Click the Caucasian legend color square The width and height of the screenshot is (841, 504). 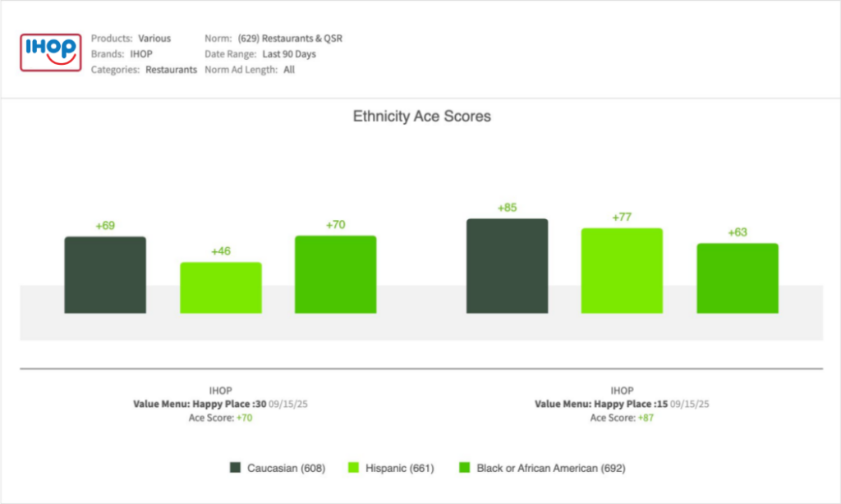235,468
